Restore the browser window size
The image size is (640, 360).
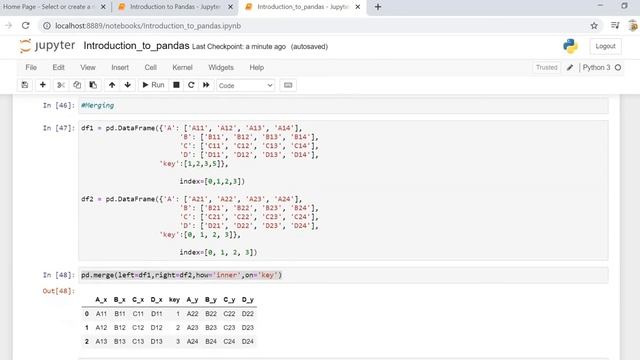pyautogui.click(x=624, y=6)
